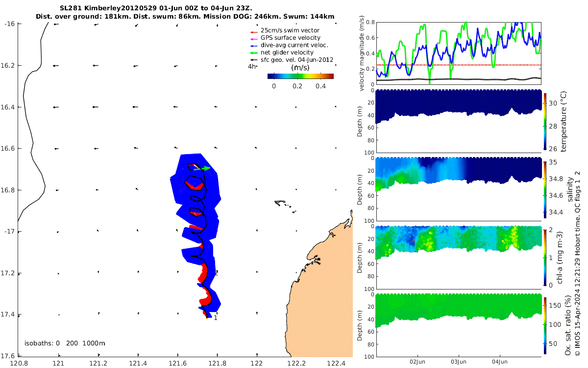Click the 'velocity magnitude (m/s)' axis label
The height and width of the screenshot is (368, 588).
(362, 53)
